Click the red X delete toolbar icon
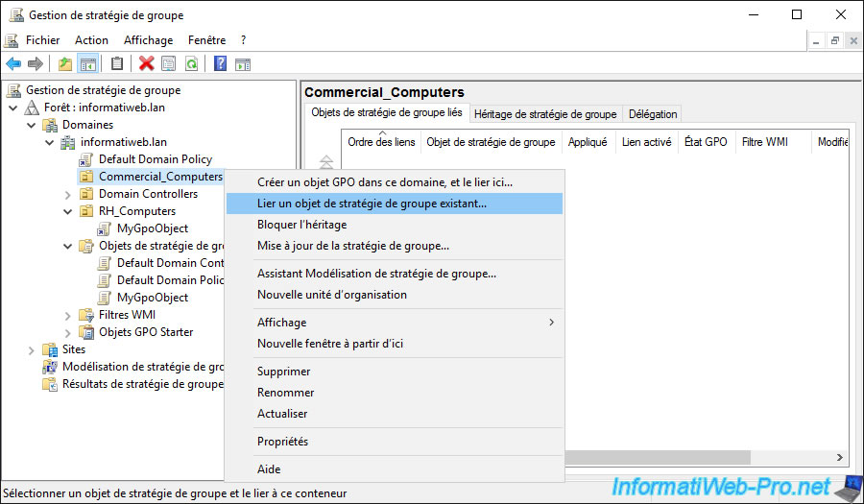 tap(146, 64)
